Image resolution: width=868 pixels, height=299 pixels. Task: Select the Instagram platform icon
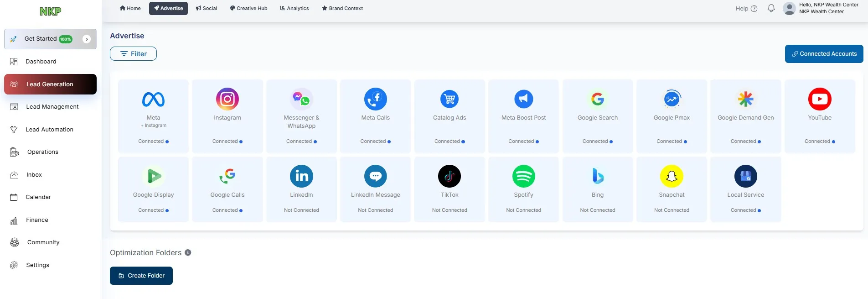coord(227,99)
